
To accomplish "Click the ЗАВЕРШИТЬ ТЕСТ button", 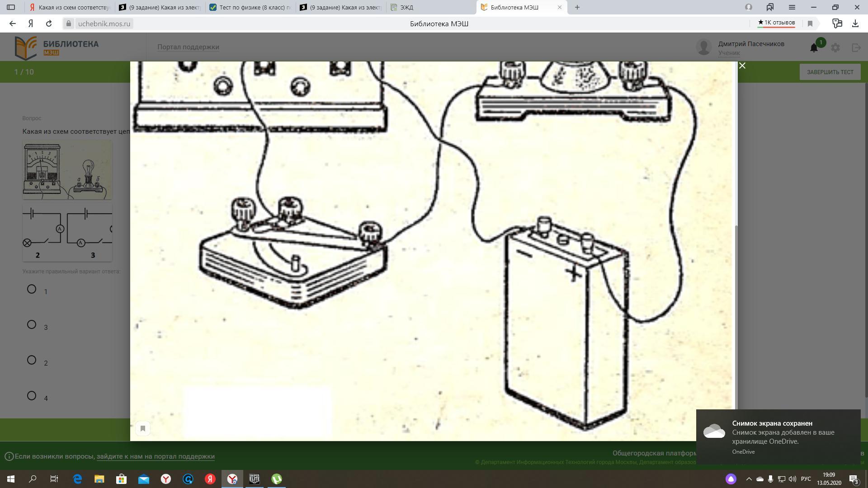I will [x=830, y=72].
